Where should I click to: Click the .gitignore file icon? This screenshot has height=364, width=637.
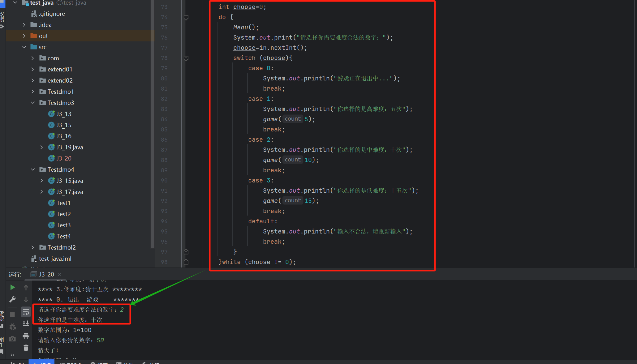(34, 14)
